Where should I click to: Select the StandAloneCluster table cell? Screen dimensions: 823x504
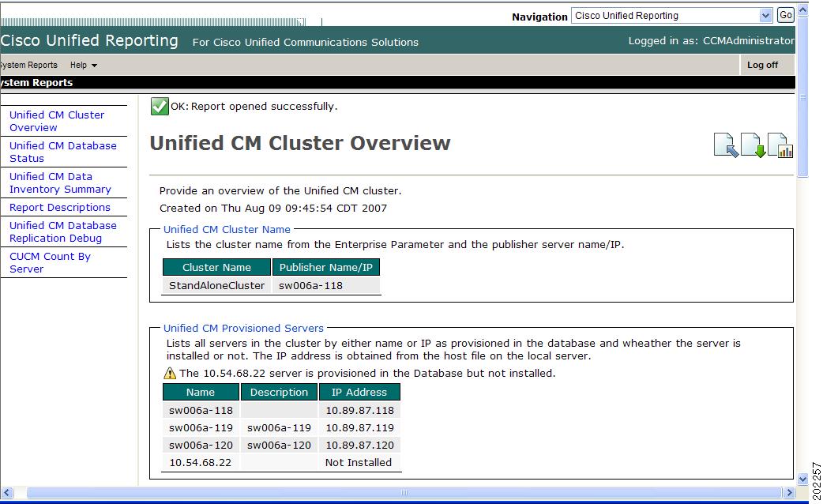(x=216, y=286)
